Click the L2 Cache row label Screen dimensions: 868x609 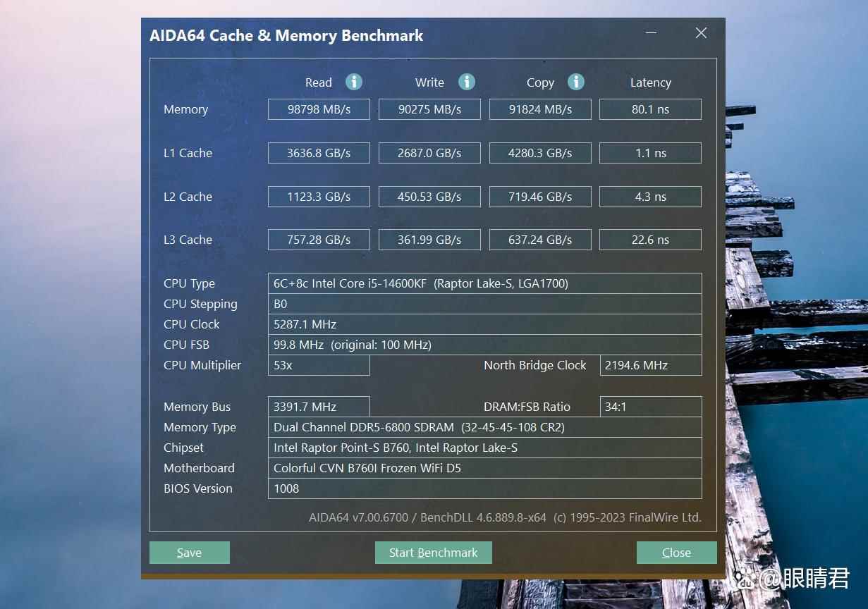(188, 197)
